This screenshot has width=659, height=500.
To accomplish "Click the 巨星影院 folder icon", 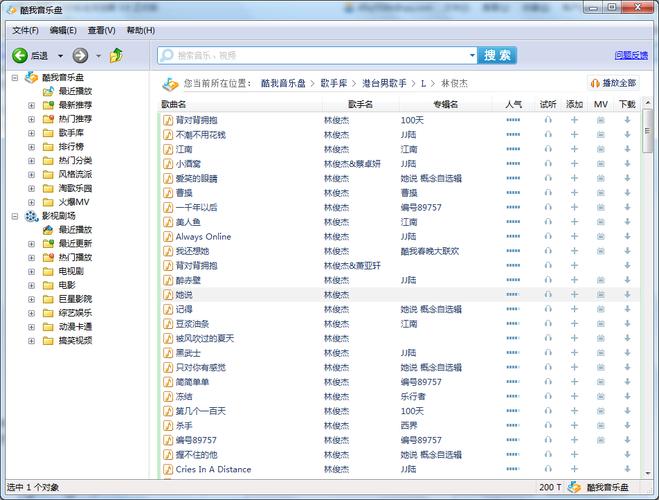I will coord(48,299).
